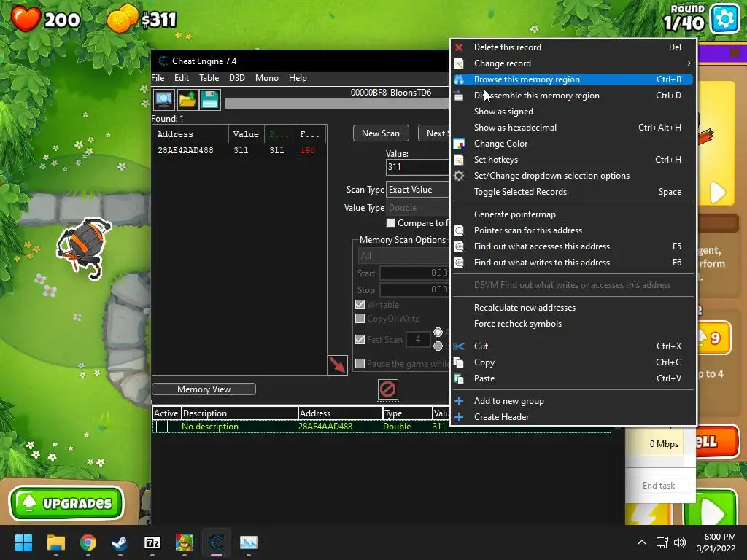Open the Mono menu
The image size is (747, 560).
click(x=267, y=78)
